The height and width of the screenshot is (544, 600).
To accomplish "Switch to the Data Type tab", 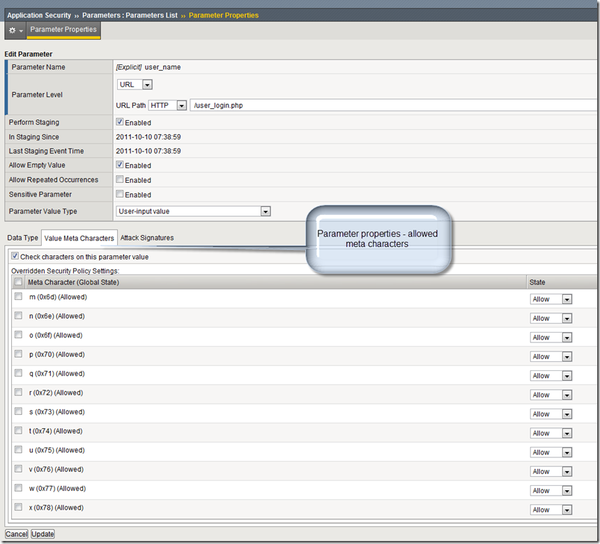I will tap(23, 238).
